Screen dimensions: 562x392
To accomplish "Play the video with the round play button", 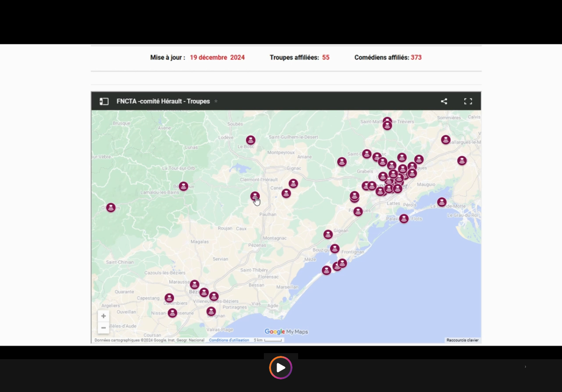I will [x=281, y=368].
